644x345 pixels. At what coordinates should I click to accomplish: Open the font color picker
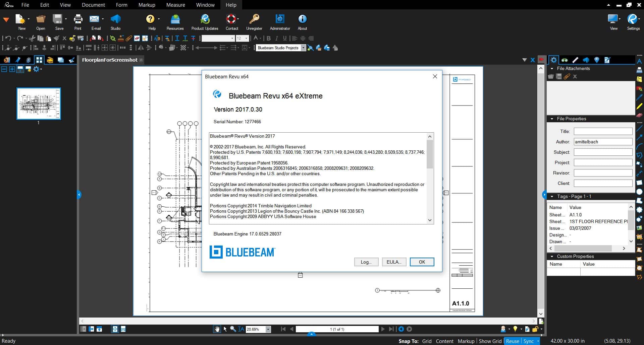click(x=256, y=38)
